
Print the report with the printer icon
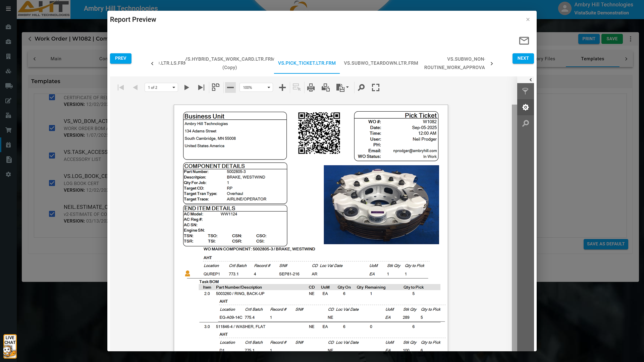(x=311, y=87)
